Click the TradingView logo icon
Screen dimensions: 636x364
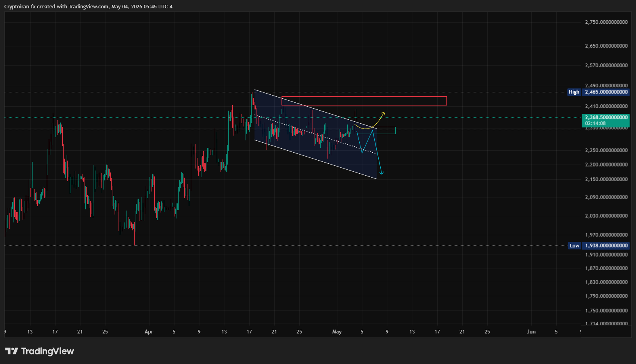pyautogui.click(x=11, y=351)
